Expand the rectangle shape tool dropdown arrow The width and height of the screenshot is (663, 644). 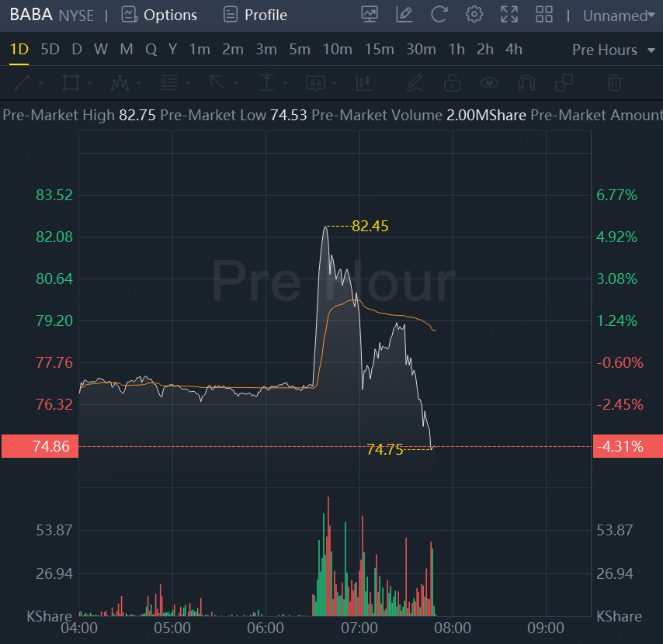coord(90,83)
